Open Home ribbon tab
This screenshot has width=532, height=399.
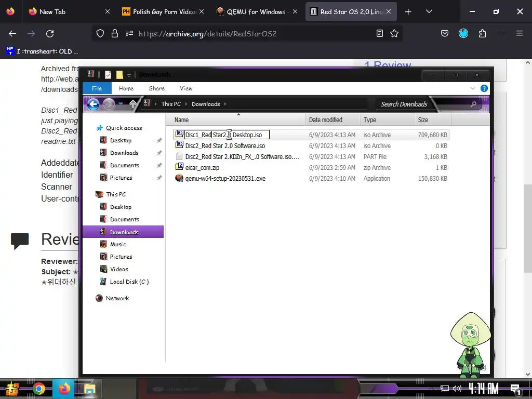[126, 88]
